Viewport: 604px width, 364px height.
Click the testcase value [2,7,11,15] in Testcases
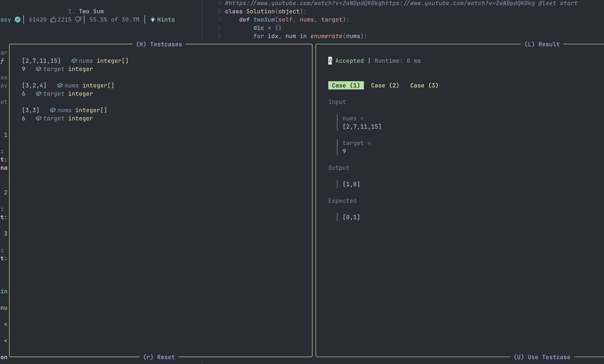tap(41, 61)
